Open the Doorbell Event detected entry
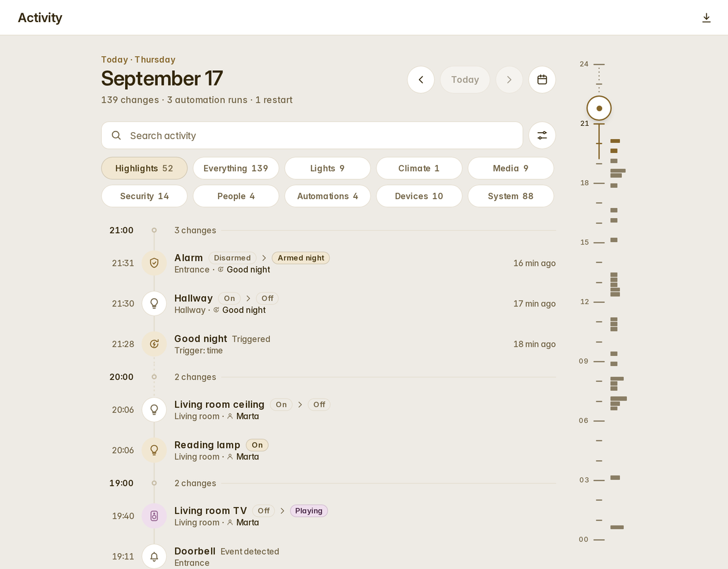This screenshot has height=569, width=728. point(329,556)
